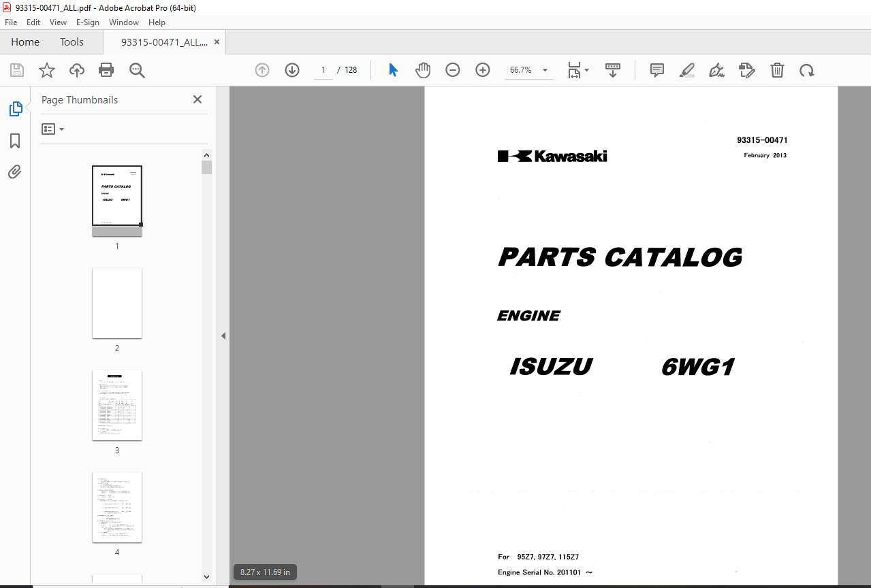
Task: Click the 6WG1 engine model text
Action: [698, 367]
